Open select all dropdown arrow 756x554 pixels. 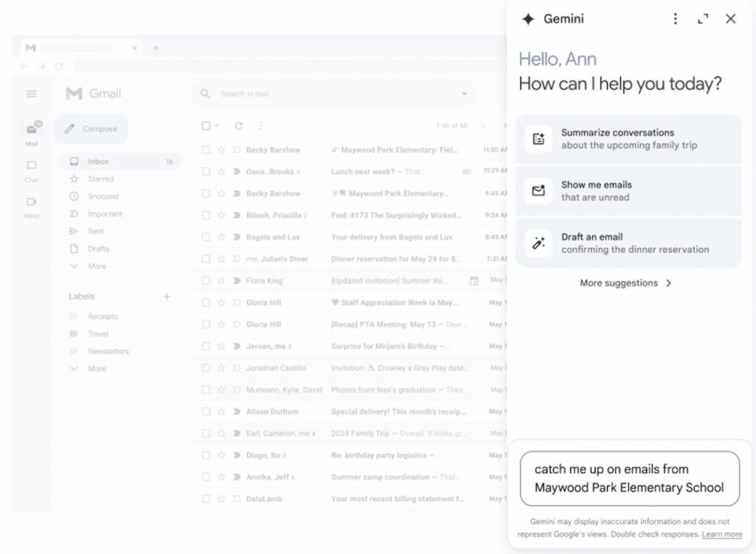pos(217,126)
